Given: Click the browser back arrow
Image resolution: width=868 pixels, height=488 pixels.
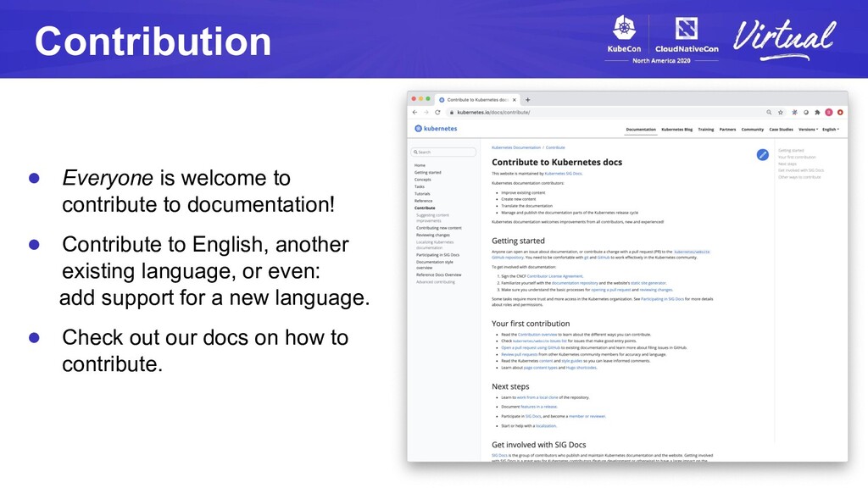Looking at the screenshot, I should click(x=415, y=113).
